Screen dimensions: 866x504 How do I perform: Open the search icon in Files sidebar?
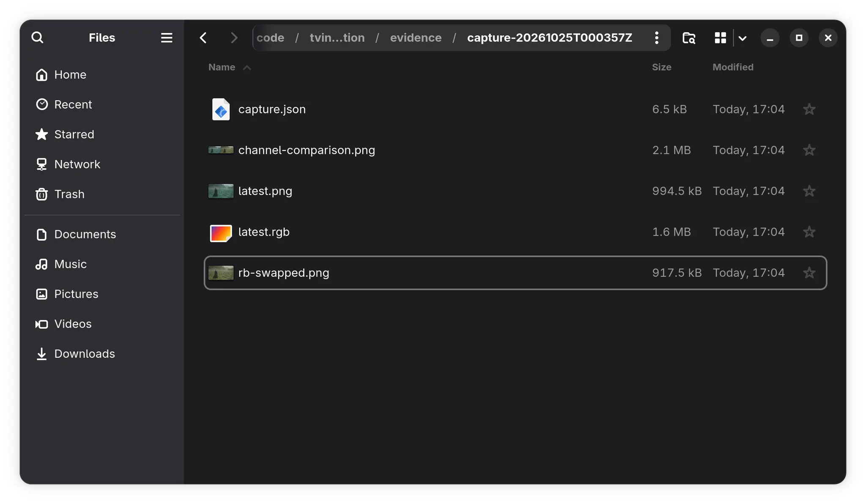click(38, 38)
